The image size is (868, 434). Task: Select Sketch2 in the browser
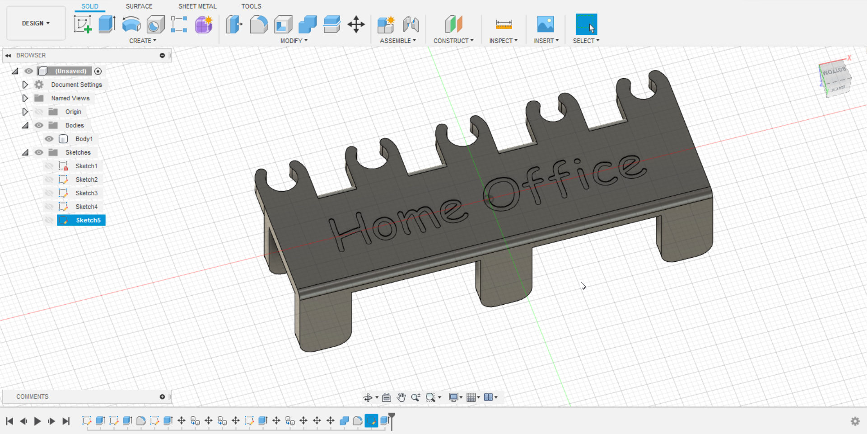coord(87,179)
